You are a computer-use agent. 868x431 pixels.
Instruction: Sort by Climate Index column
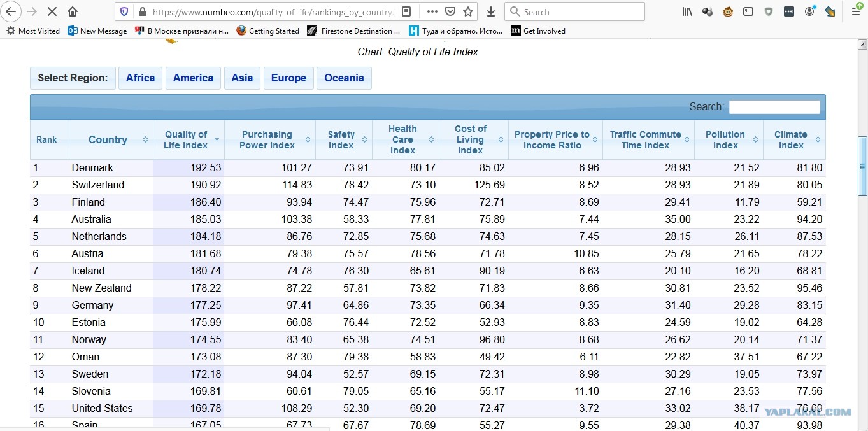click(x=794, y=139)
